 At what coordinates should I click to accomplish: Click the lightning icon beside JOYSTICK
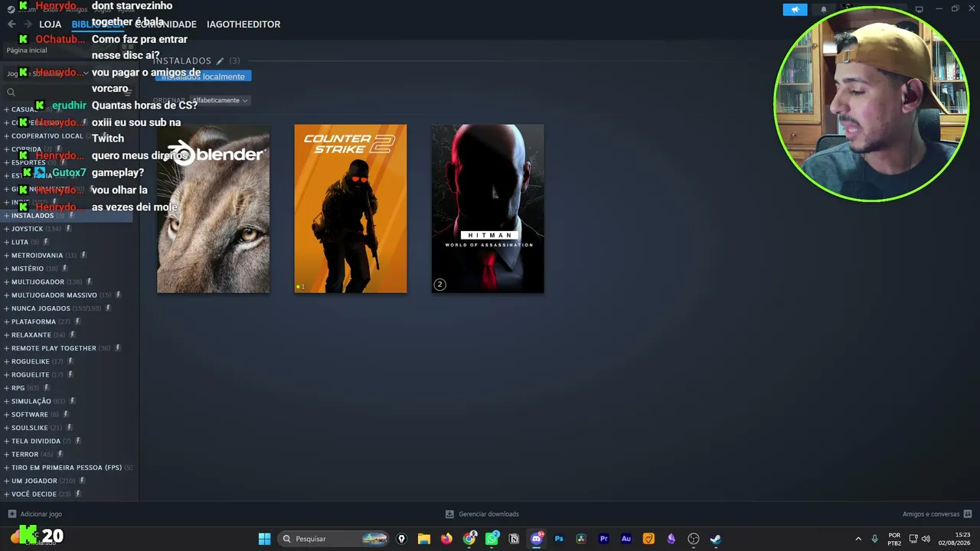click(69, 229)
